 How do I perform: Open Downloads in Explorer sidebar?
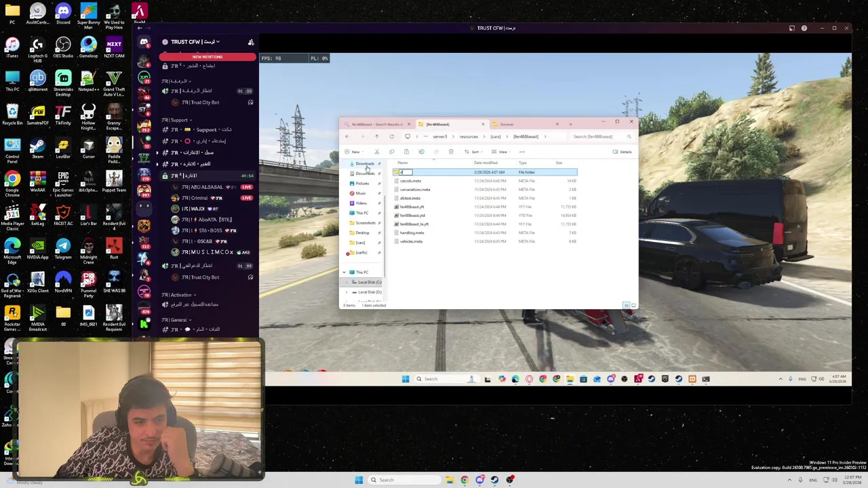point(364,163)
